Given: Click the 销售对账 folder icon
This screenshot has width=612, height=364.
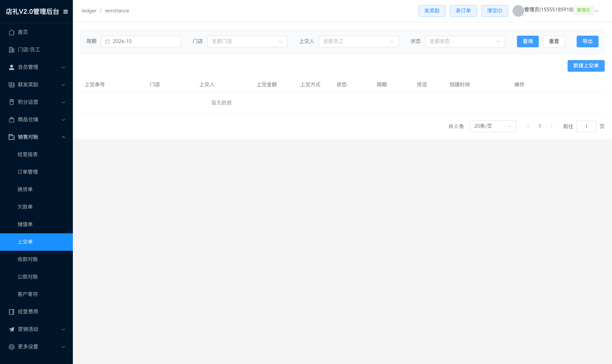Looking at the screenshot, I should (12, 137).
